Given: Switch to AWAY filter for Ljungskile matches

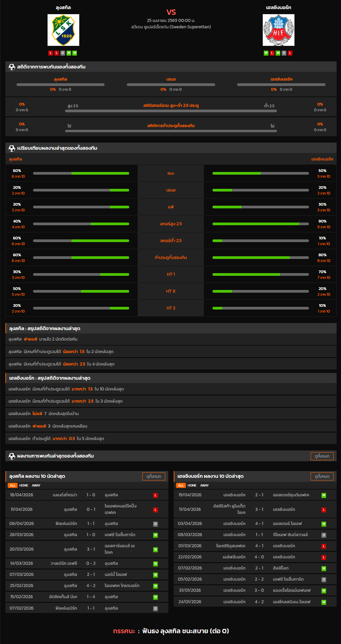Looking at the screenshot, I should [x=36, y=486].
